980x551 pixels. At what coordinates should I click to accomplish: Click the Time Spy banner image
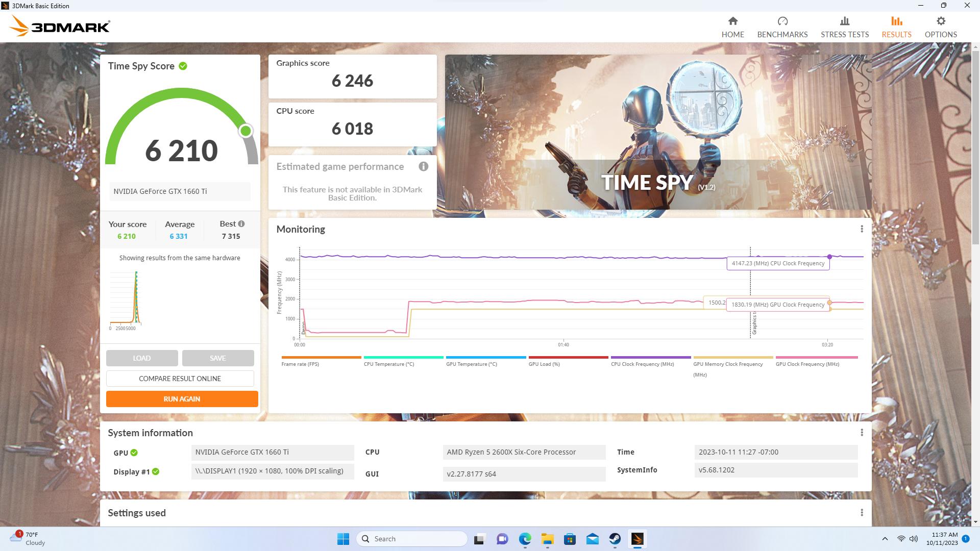tap(658, 132)
